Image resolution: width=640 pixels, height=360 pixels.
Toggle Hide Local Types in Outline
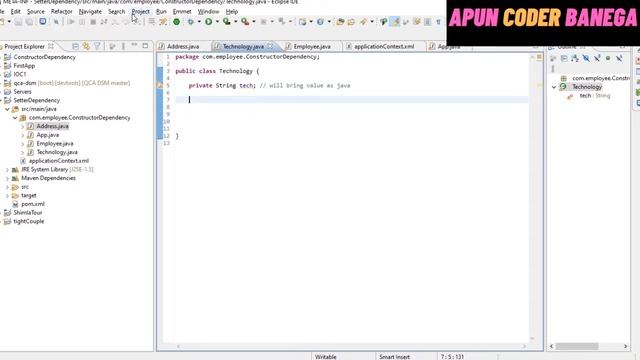tap(619, 58)
